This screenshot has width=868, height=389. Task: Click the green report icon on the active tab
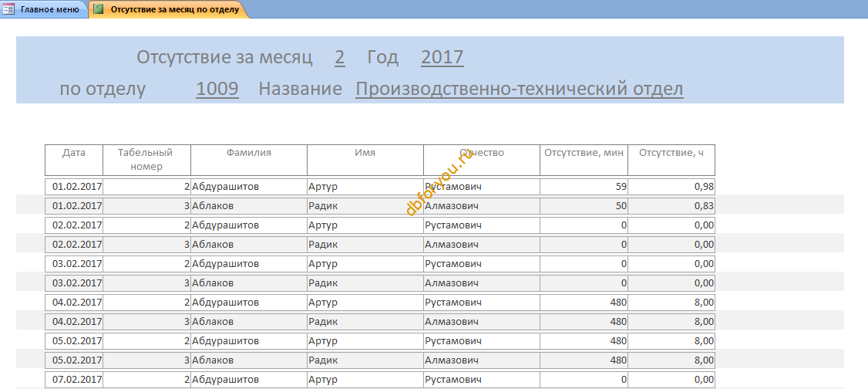point(98,8)
